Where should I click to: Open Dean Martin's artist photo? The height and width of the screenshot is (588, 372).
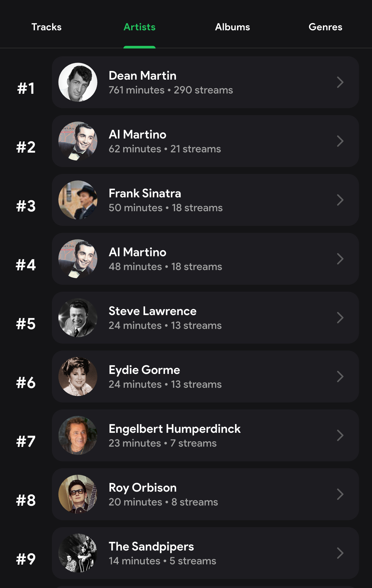[x=78, y=82]
